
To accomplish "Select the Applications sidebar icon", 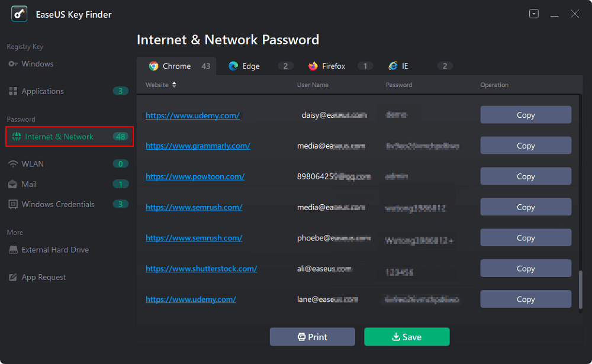I will point(13,91).
